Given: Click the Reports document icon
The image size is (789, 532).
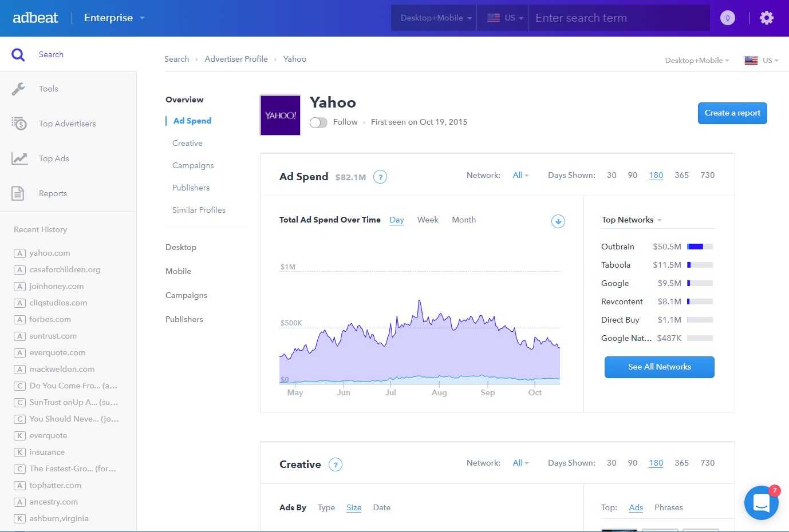Looking at the screenshot, I should point(18,193).
